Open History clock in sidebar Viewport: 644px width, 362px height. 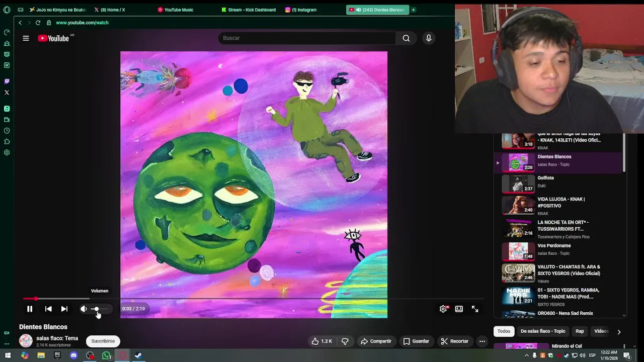(7, 131)
